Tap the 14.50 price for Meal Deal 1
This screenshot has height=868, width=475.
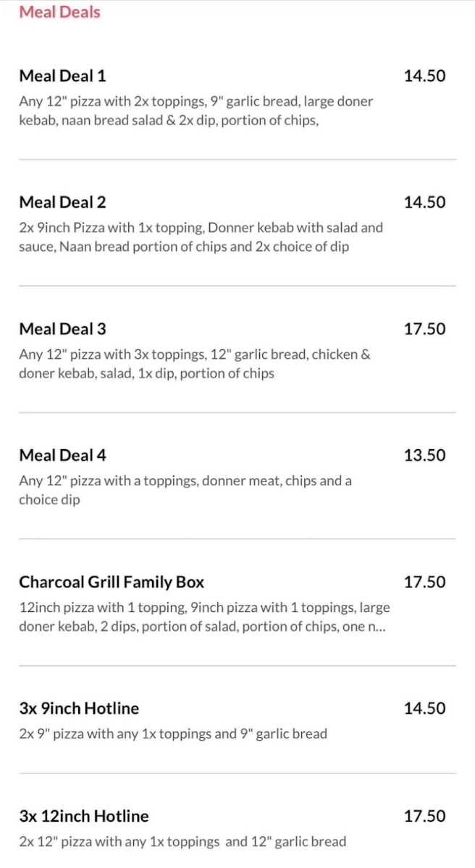pos(424,76)
